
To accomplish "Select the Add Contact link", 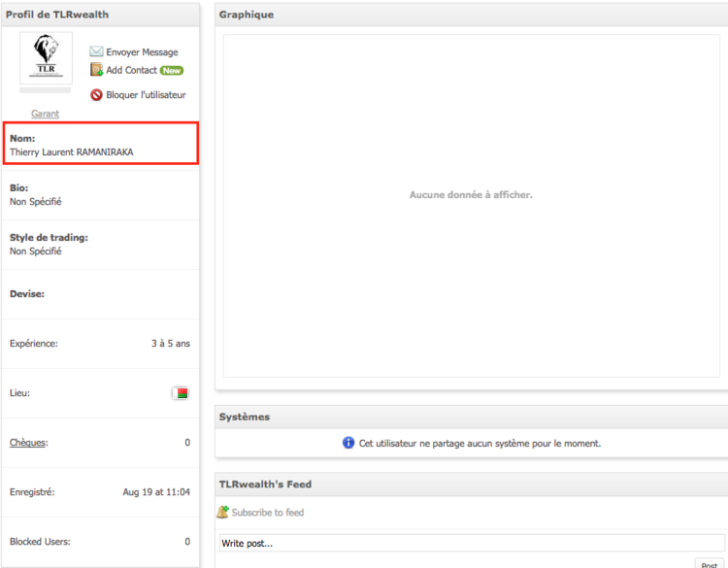I will (131, 71).
